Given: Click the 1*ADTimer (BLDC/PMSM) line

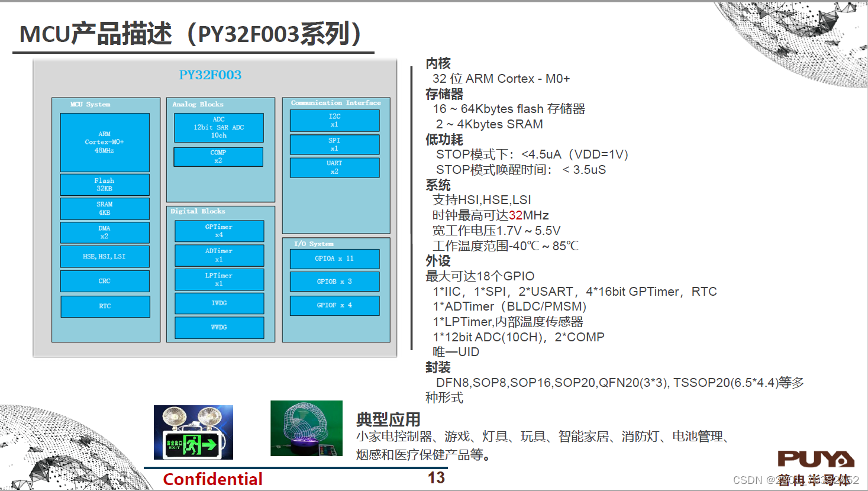Looking at the screenshot, I should point(509,306).
